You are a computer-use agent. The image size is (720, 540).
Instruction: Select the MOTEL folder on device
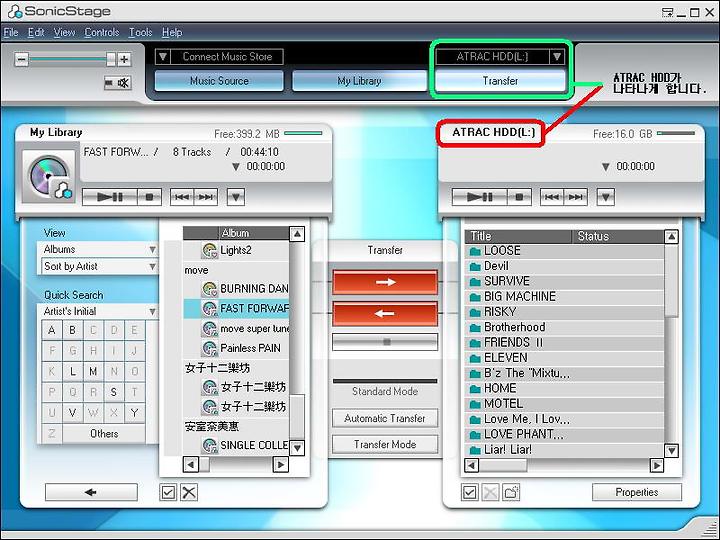[565, 404]
